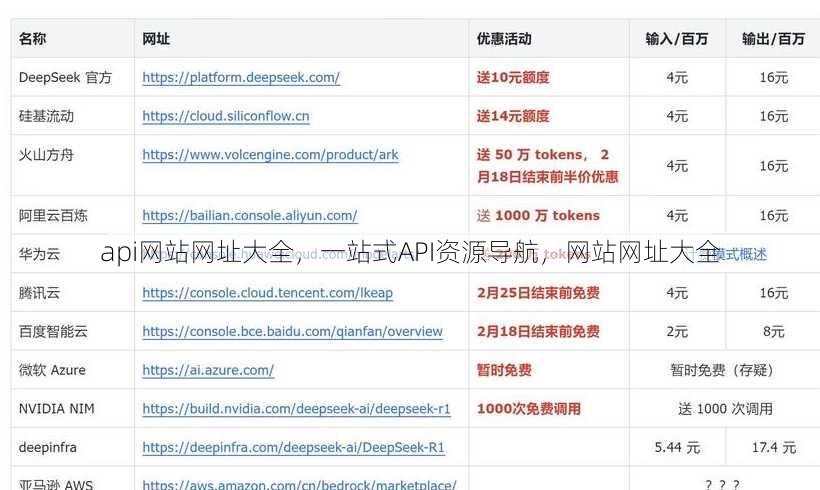Viewport: 820px width, 490px height.
Task: Open the ai.azure.com link
Action: [x=208, y=370]
